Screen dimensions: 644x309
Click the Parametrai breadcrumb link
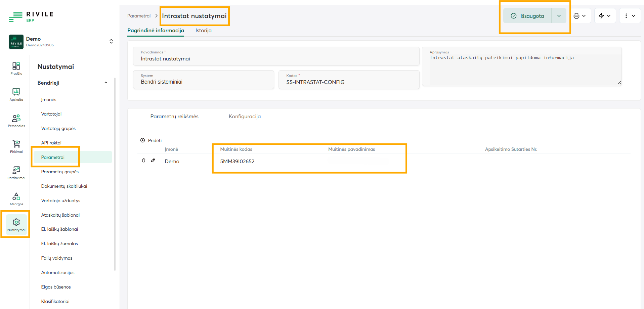click(139, 16)
